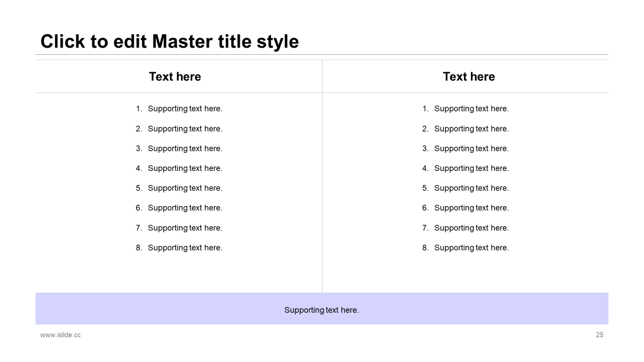
Task: Click item 4 in the right numbered list
Action: coord(471,168)
